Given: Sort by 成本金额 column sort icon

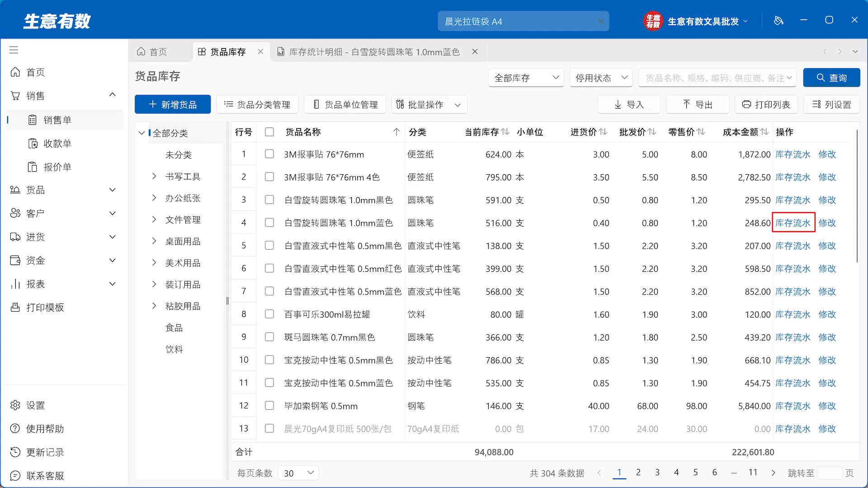Looking at the screenshot, I should tap(764, 132).
